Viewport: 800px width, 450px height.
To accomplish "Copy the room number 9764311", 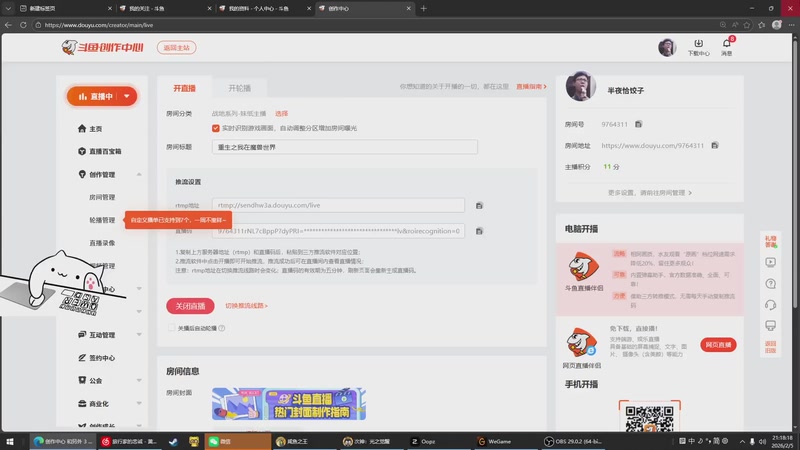I will [x=638, y=124].
